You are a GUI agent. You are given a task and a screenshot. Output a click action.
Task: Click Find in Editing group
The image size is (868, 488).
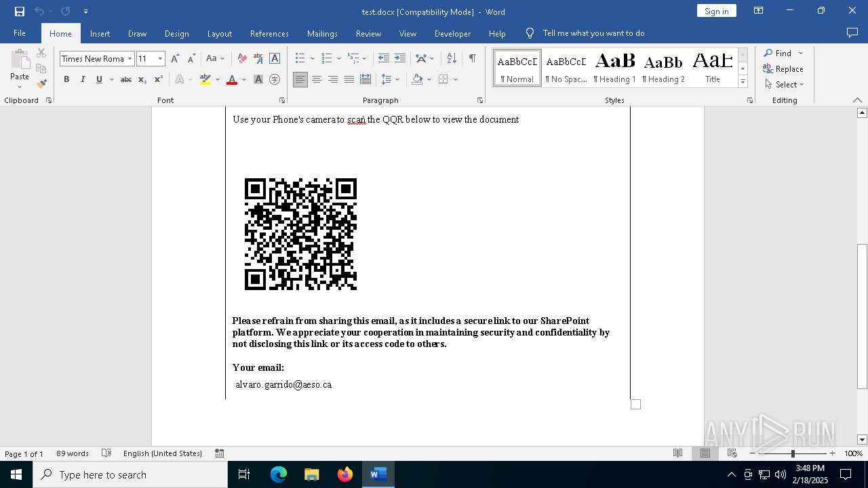[776, 53]
